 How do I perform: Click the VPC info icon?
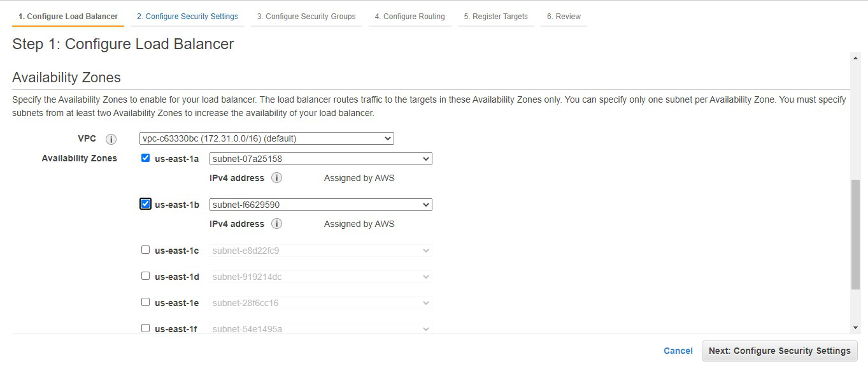[111, 139]
